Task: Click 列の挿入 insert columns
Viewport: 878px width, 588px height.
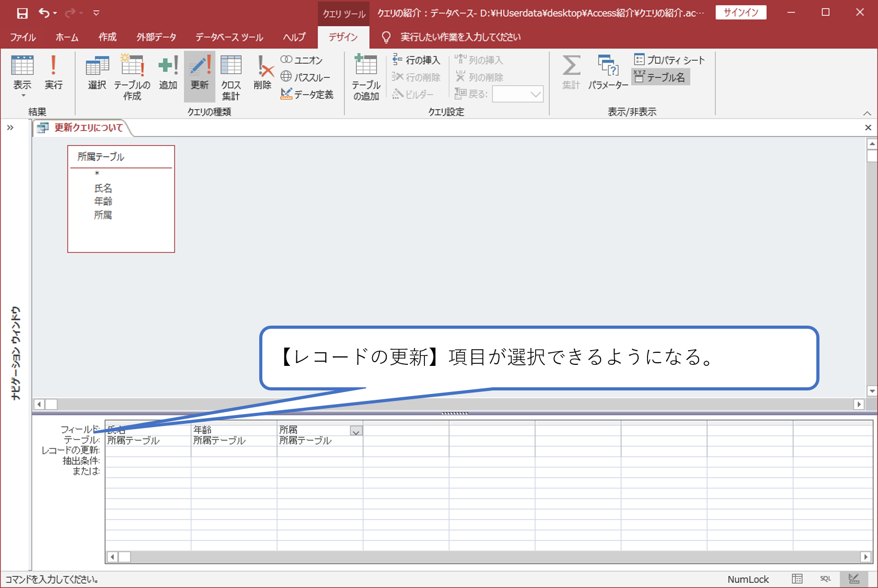Action: click(479, 60)
